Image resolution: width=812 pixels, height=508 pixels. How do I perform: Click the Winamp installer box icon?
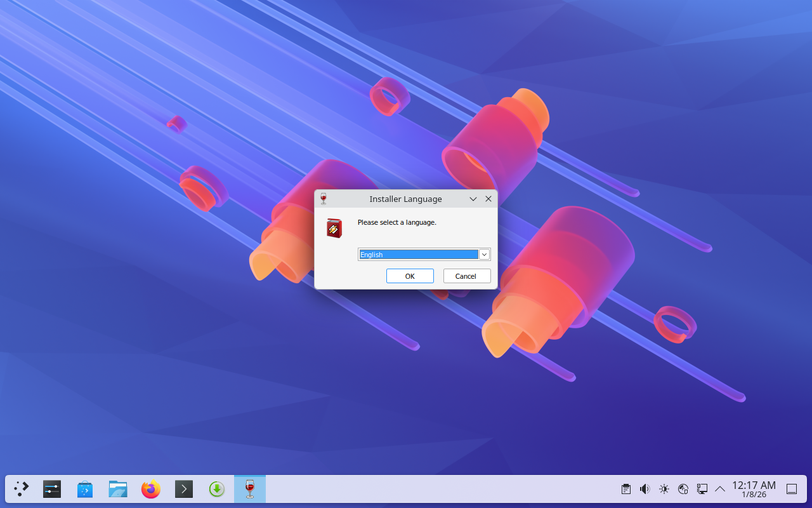pyautogui.click(x=334, y=228)
